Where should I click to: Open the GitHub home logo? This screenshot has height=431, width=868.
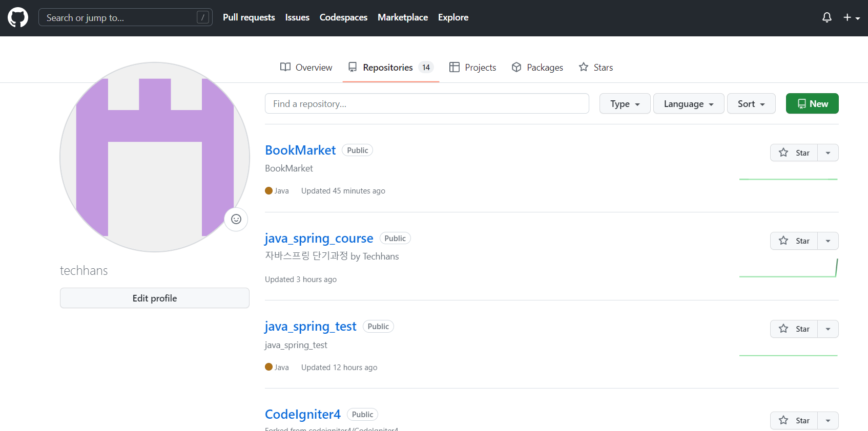tap(18, 17)
